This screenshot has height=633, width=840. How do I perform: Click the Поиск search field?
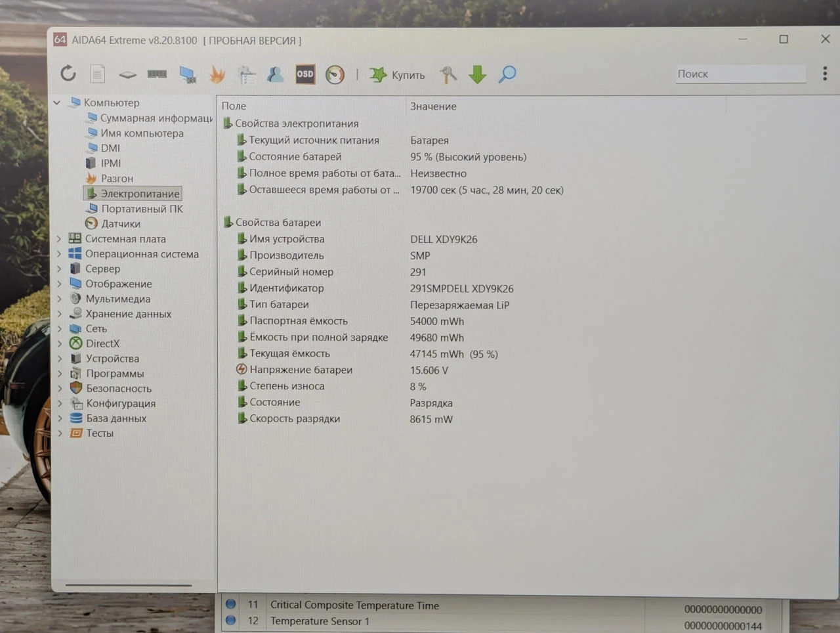(741, 74)
